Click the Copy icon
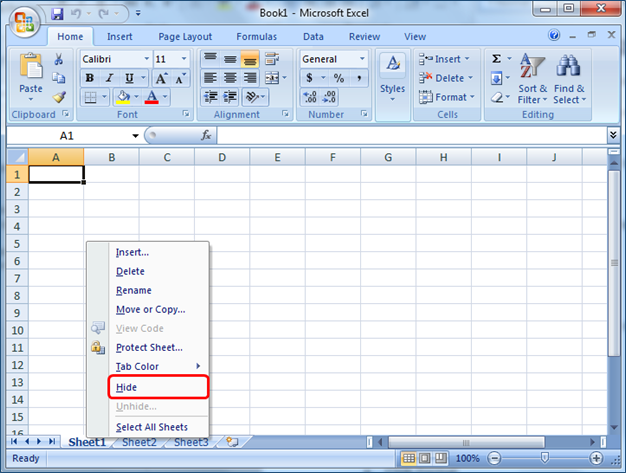The image size is (626, 473). pos(59,78)
